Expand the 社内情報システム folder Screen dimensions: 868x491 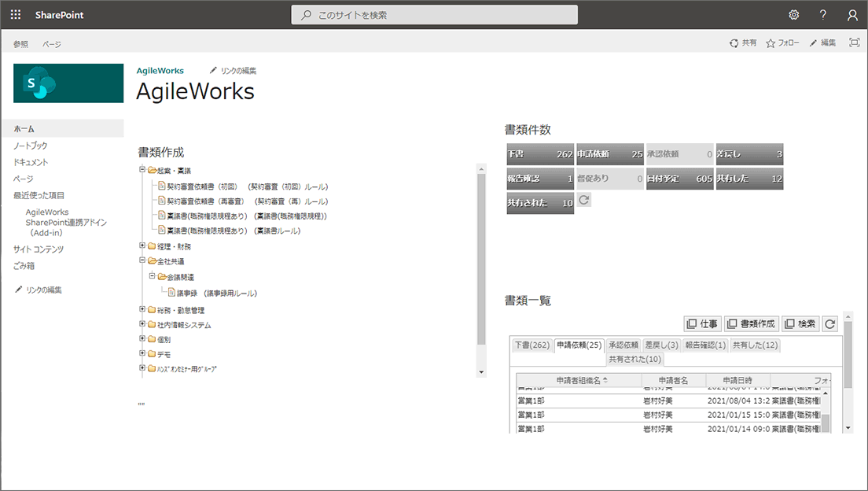click(x=142, y=323)
